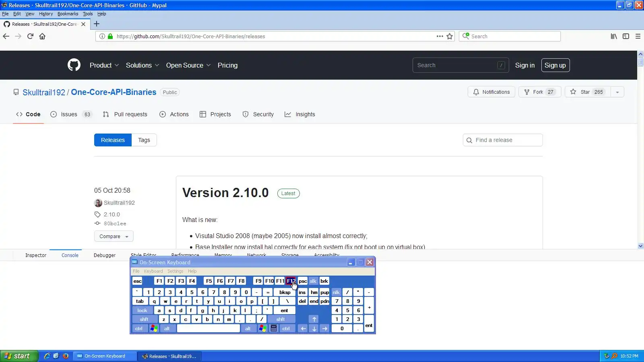The height and width of the screenshot is (362, 644).
Task: Focus the Find a release search field
Action: click(x=503, y=140)
